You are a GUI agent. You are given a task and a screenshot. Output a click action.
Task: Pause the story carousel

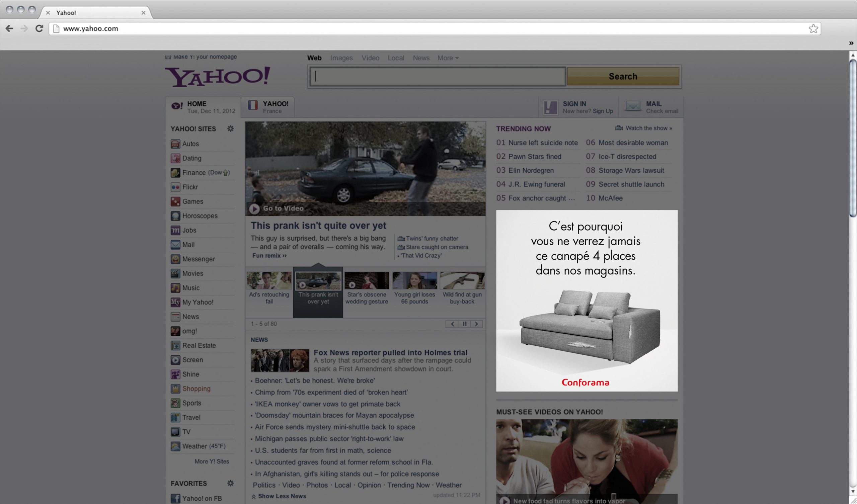[464, 324]
